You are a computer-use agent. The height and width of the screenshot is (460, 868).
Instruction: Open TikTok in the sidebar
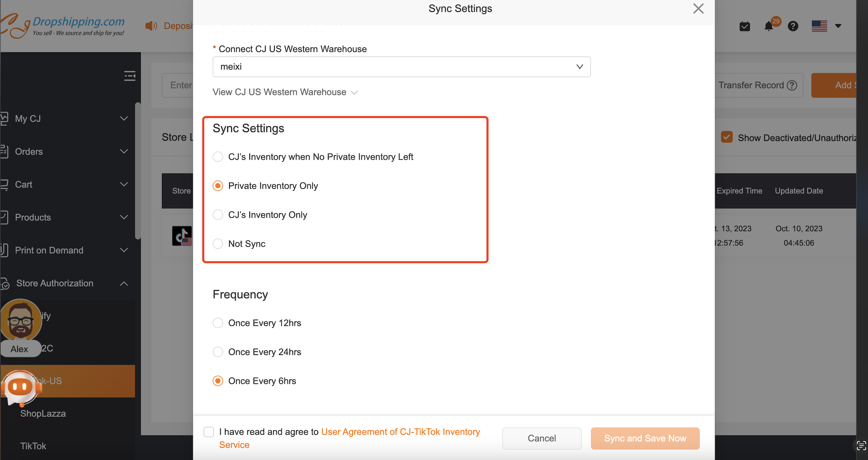[x=33, y=446]
